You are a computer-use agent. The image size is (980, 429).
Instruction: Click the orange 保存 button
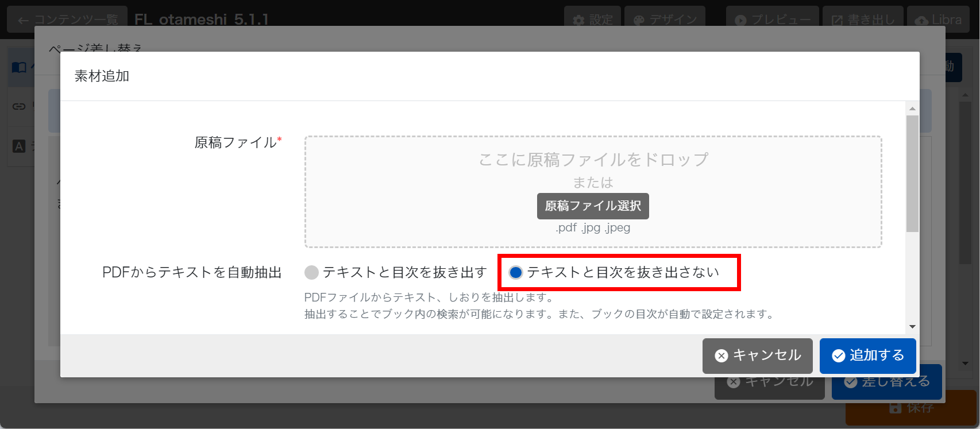(x=910, y=408)
